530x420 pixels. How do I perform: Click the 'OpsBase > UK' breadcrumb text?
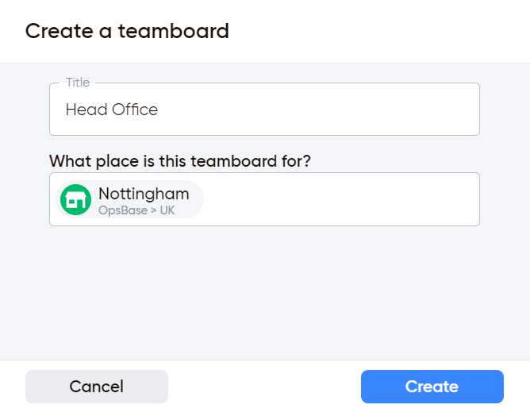(x=136, y=210)
